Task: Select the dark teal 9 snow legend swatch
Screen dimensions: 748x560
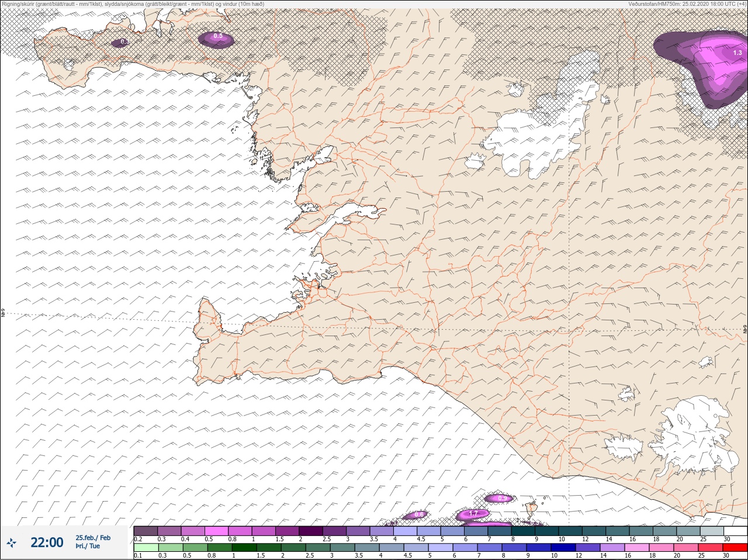Action: coord(547,531)
